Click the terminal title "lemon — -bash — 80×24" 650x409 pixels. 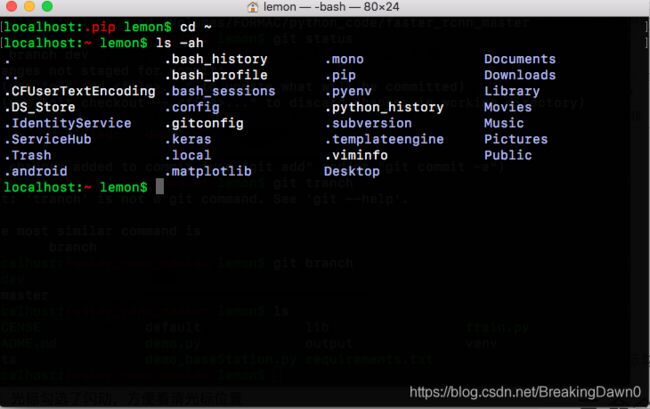(331, 7)
